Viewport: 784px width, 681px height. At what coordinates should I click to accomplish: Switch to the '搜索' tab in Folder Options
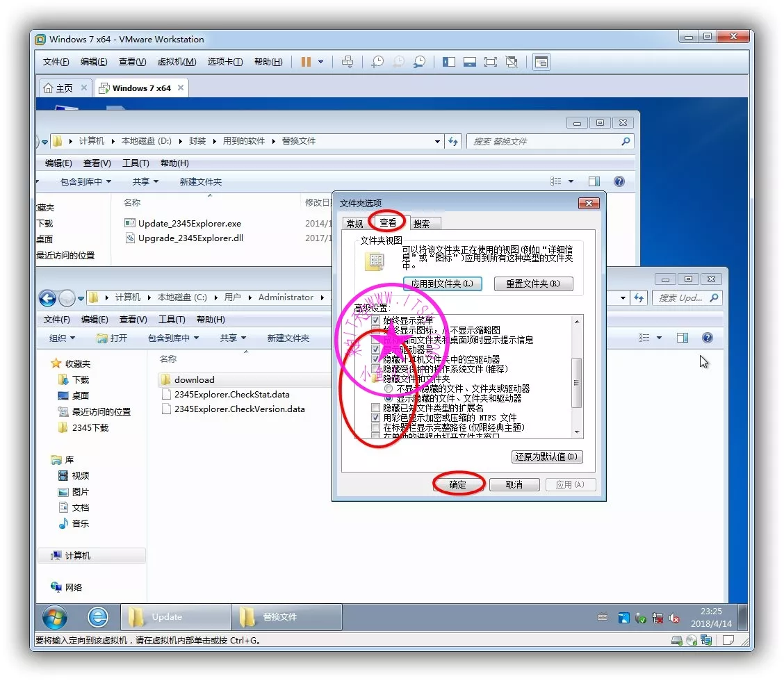pos(421,224)
